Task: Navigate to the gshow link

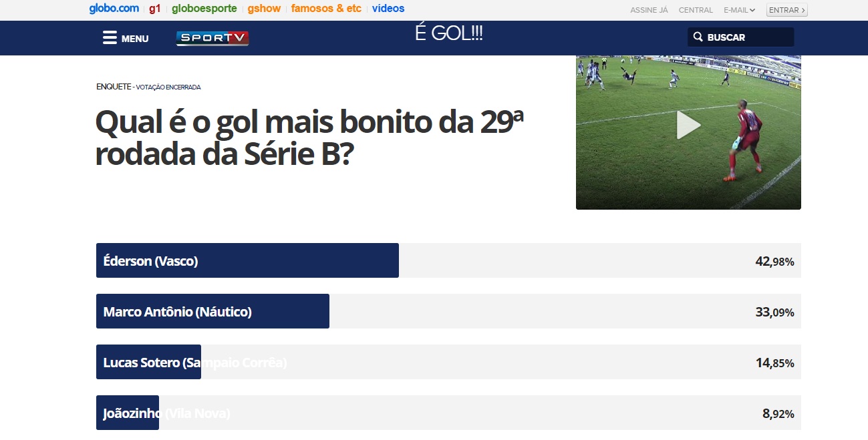Action: (263, 9)
